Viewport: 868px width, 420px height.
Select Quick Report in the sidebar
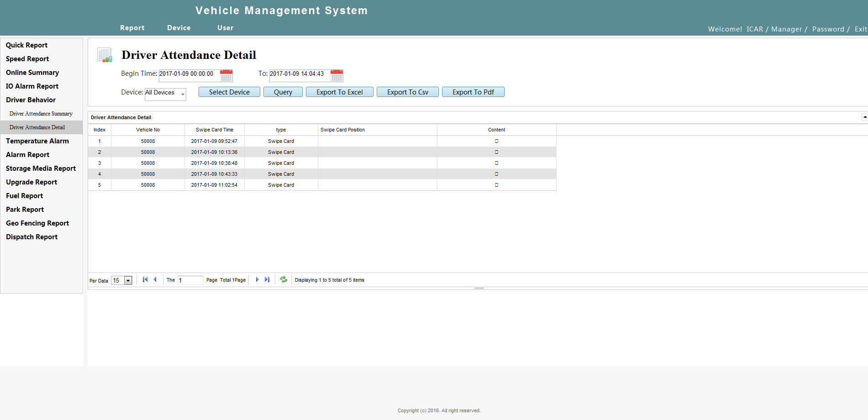[x=26, y=45]
